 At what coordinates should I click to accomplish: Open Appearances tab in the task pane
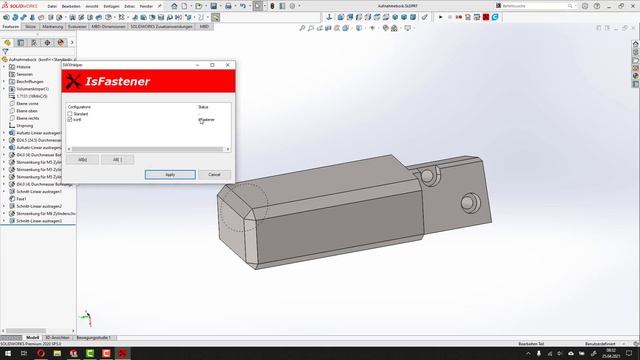(x=636, y=76)
